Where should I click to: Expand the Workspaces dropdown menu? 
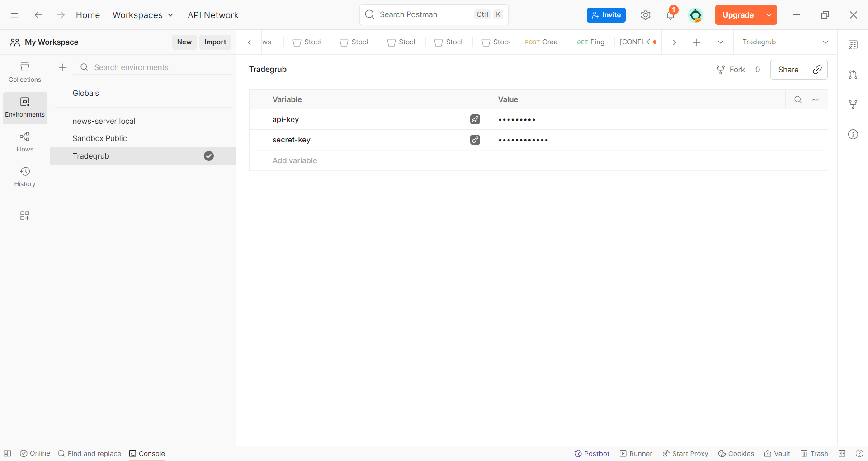[x=143, y=15]
